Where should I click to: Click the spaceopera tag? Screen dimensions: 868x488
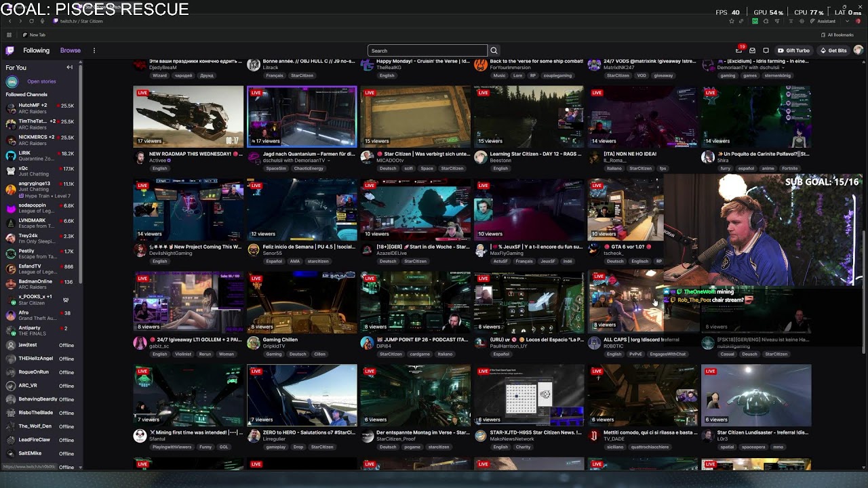click(x=753, y=447)
